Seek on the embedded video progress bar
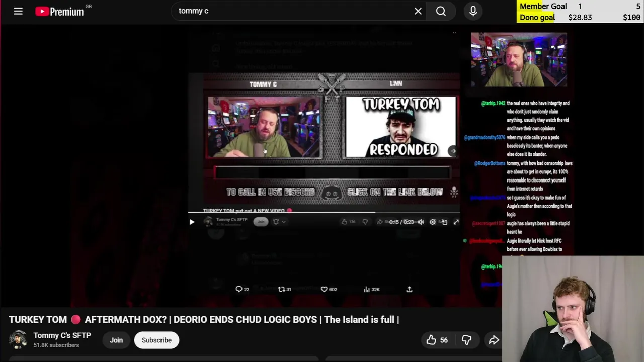 324,213
